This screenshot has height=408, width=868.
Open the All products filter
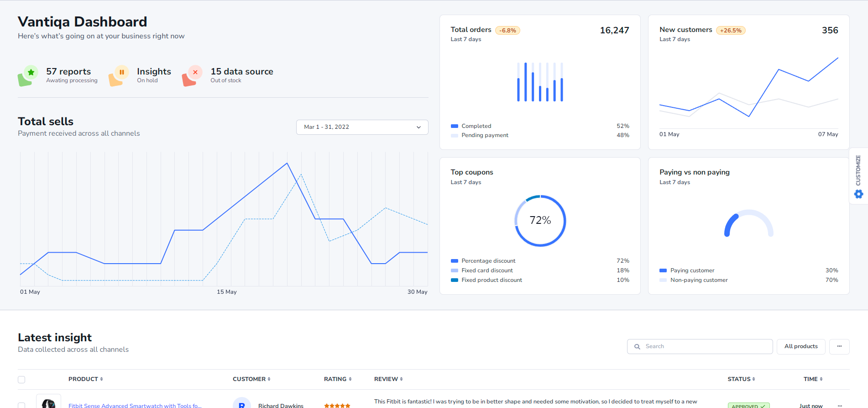click(x=801, y=346)
